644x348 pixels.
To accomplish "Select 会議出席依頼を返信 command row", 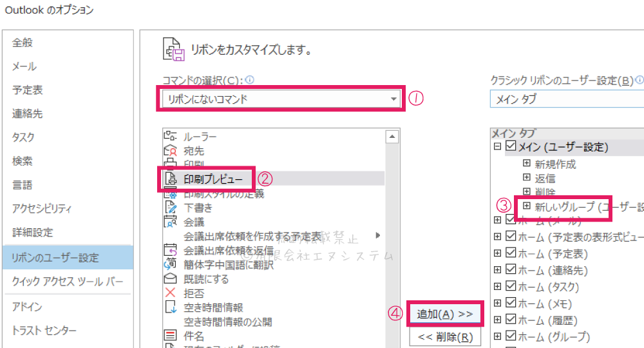I will [274, 250].
